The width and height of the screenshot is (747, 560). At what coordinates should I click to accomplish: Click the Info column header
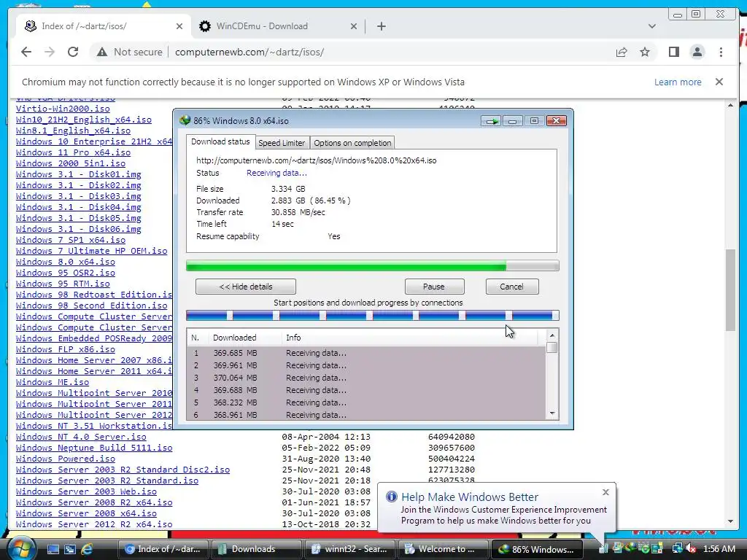pos(410,338)
